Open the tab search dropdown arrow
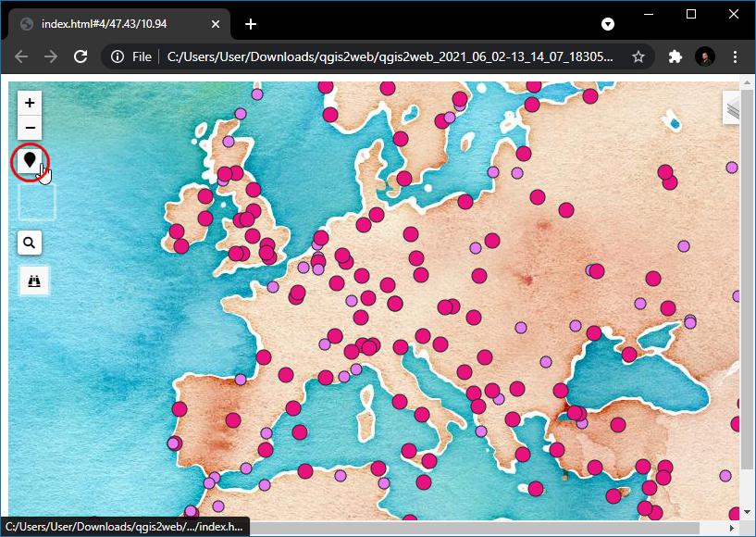 [608, 24]
